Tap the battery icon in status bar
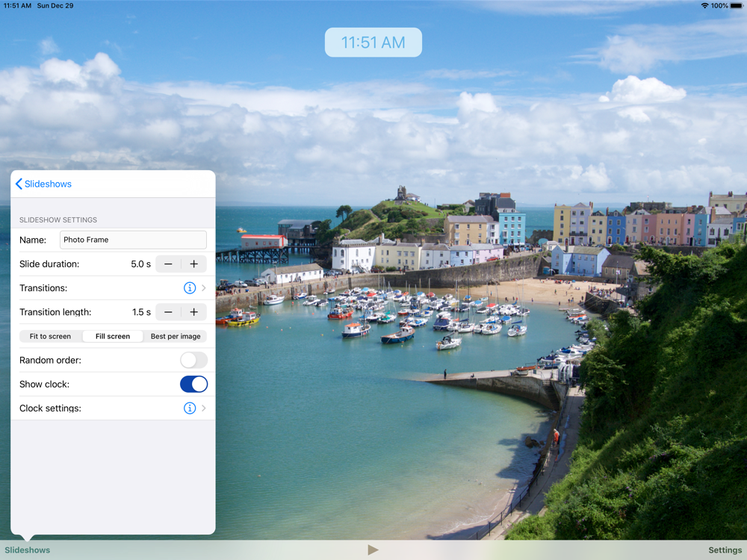 pyautogui.click(x=737, y=5)
